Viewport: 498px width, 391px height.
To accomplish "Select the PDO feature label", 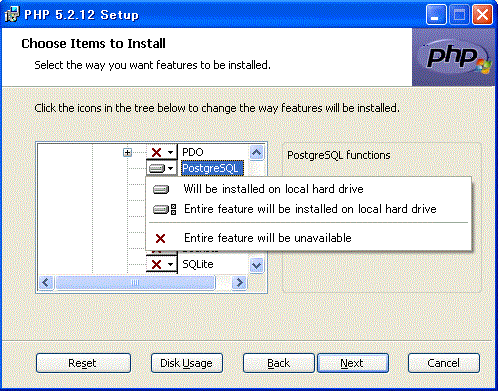I will (193, 152).
